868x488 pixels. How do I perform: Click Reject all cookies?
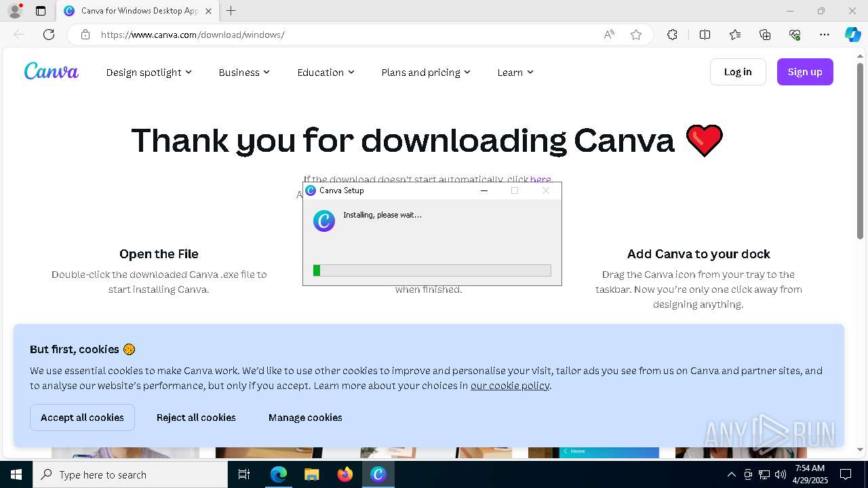pos(196,418)
